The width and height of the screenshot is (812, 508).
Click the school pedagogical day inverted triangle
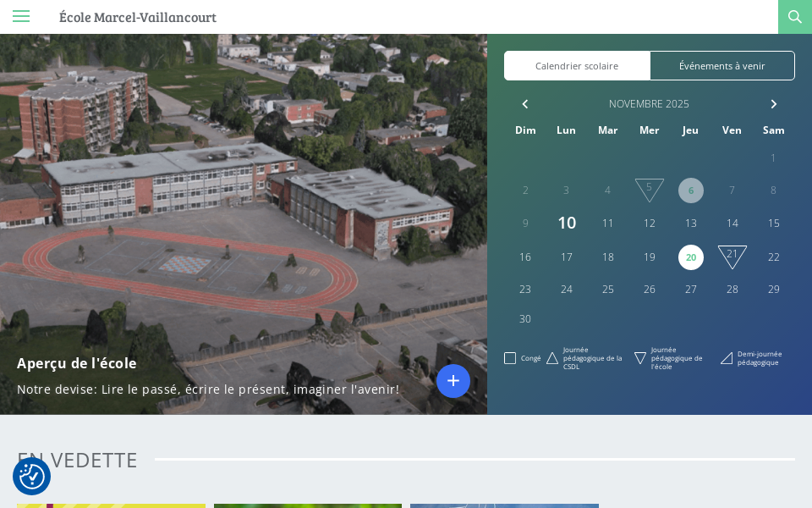(x=640, y=358)
